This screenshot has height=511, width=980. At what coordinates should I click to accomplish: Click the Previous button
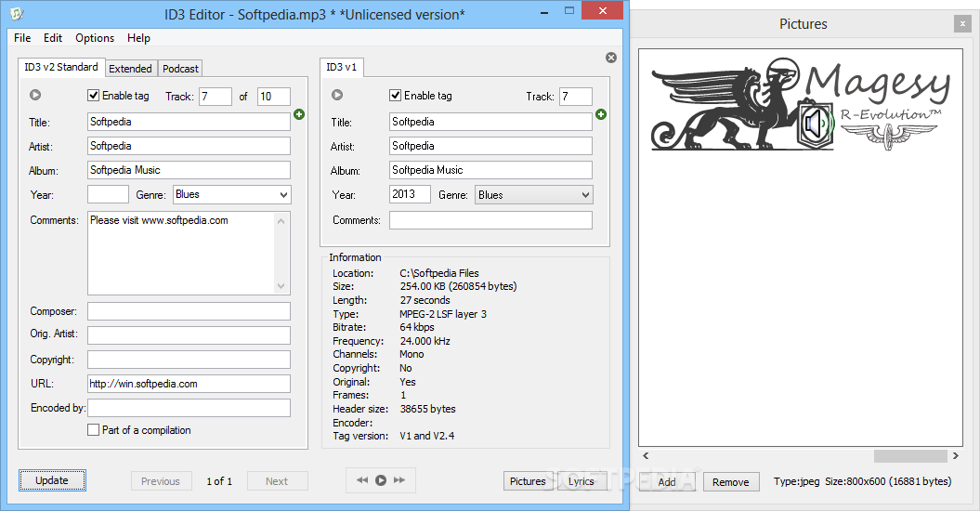(x=161, y=481)
